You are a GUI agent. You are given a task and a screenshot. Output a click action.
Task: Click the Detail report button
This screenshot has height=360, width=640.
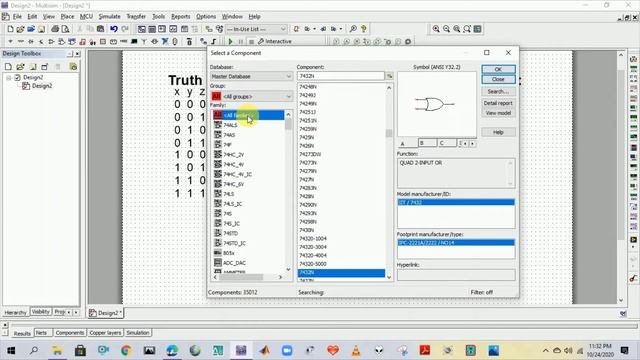tap(498, 103)
